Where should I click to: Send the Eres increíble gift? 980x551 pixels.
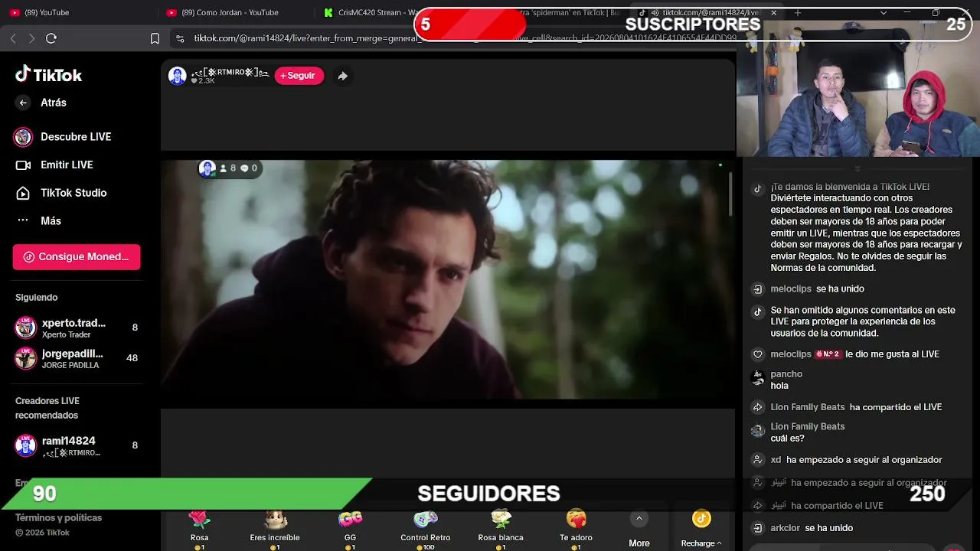click(x=275, y=528)
